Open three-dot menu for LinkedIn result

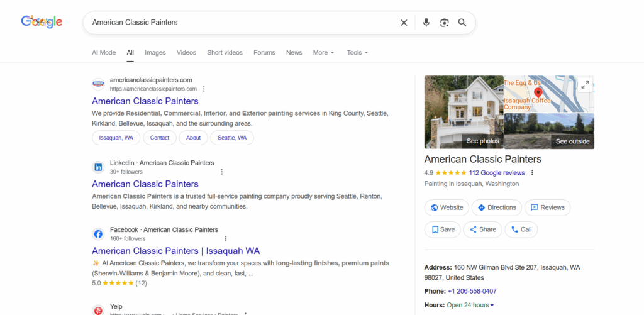(x=221, y=172)
